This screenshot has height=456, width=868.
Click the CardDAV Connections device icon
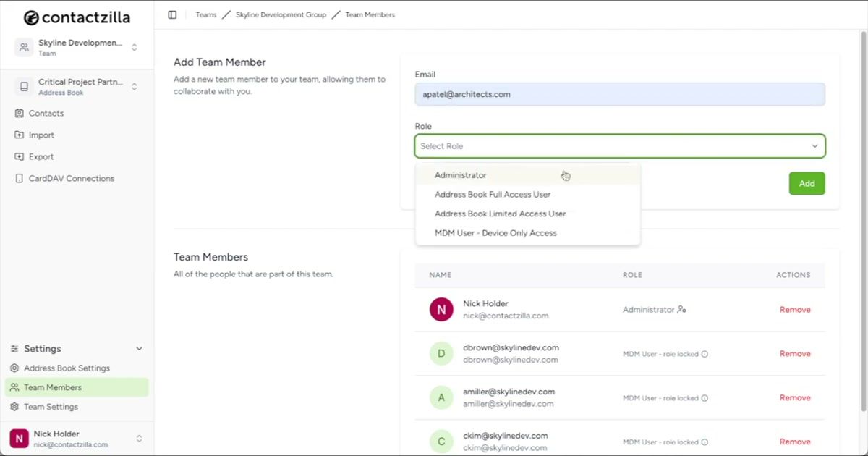click(x=19, y=179)
